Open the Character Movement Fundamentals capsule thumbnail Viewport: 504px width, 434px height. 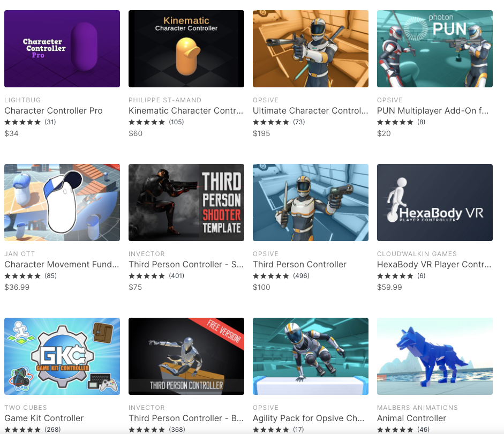(x=62, y=203)
